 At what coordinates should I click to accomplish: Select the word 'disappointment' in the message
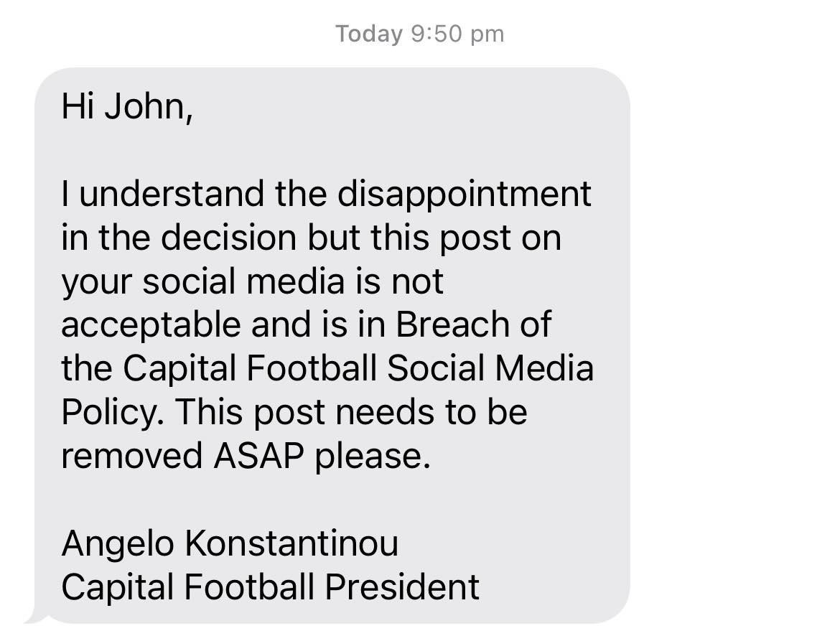(464, 193)
